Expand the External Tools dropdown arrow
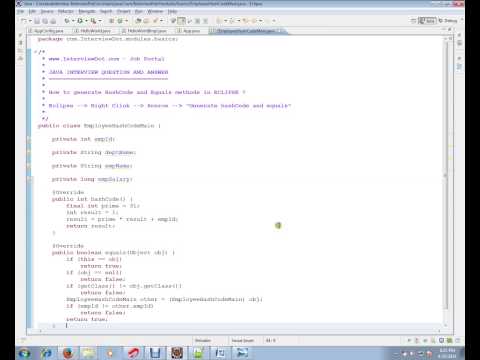This screenshot has height=360, width=480. (x=99, y=21)
